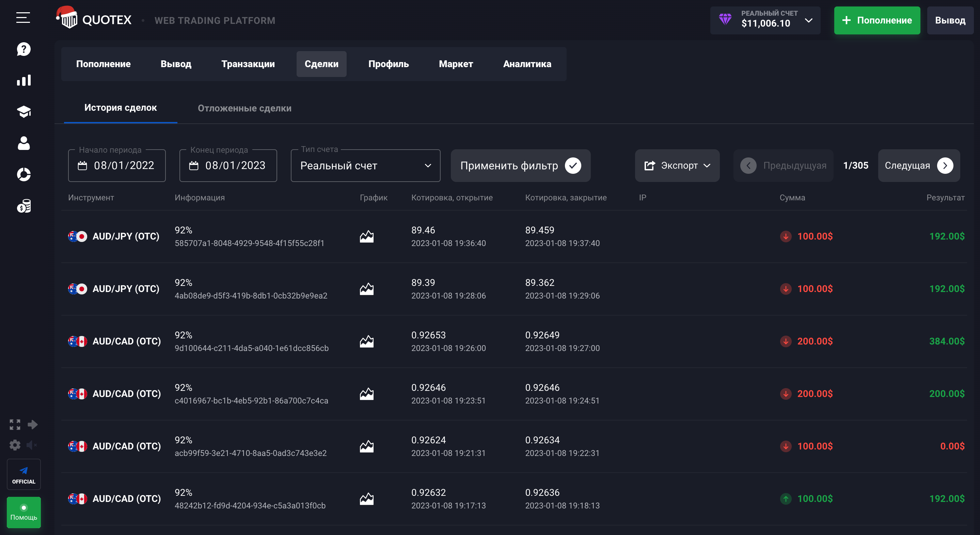Click red down arrow on 19:36:40 trade

click(x=786, y=236)
